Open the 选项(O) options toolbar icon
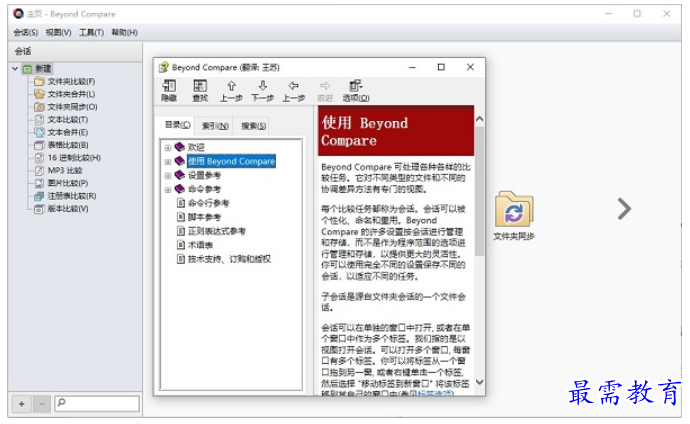The height and width of the screenshot is (424, 690). (356, 91)
